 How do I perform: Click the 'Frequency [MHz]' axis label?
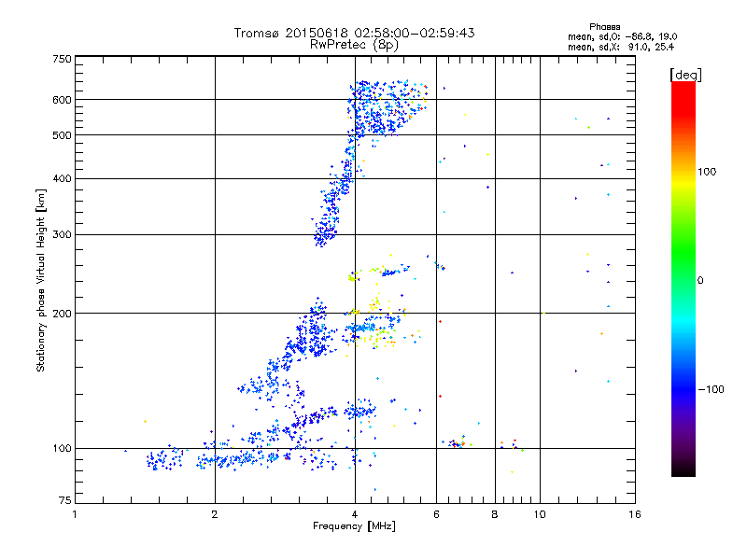pos(354,526)
